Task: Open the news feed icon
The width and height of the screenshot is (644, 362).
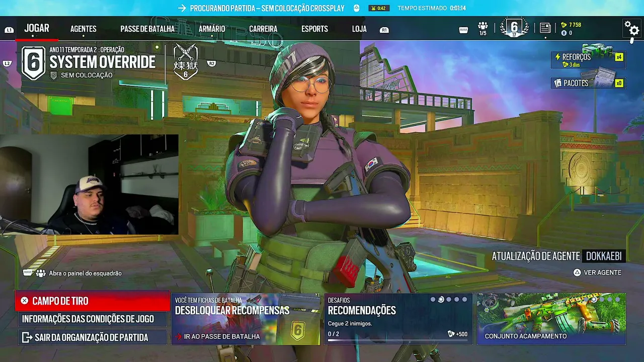Action: pyautogui.click(x=545, y=28)
